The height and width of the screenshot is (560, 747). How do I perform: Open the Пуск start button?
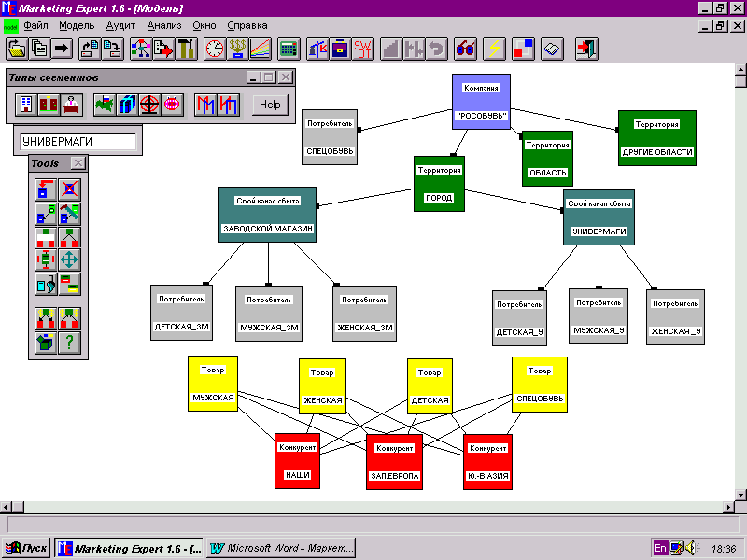pyautogui.click(x=27, y=548)
